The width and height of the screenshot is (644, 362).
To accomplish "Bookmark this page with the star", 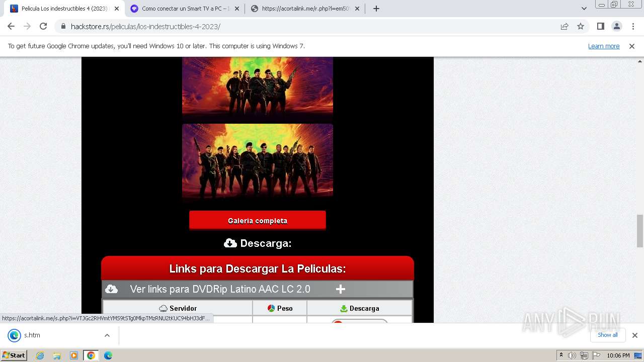I will coord(581,26).
